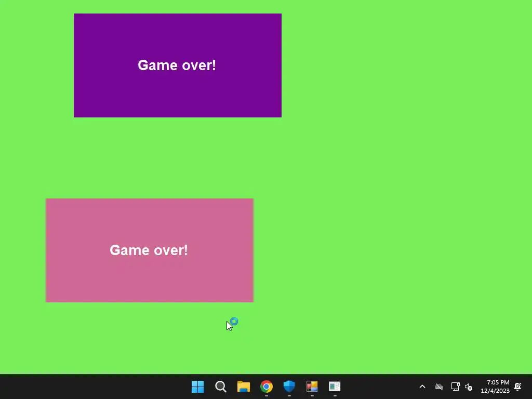
Task: Click the purple Game over! box
Action: [x=178, y=65]
